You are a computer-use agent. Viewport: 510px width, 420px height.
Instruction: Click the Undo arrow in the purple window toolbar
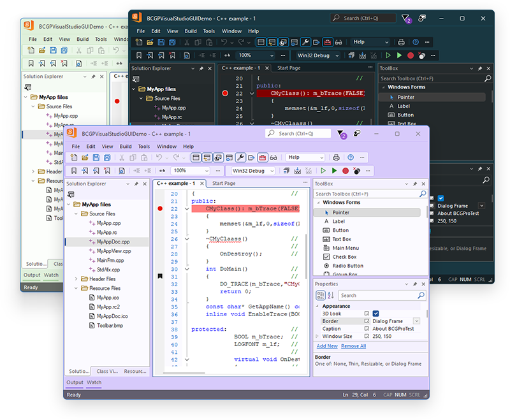(x=160, y=157)
